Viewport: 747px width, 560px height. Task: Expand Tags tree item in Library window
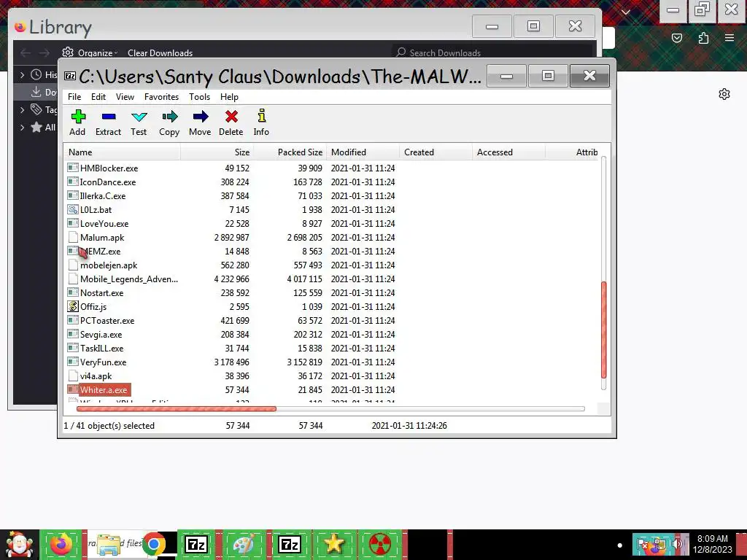22,109
